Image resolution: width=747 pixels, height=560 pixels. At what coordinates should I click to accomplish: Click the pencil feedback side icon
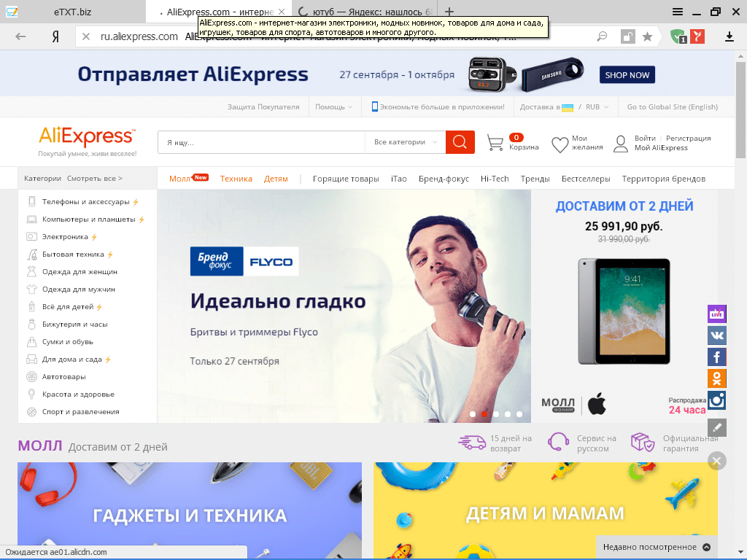716,427
